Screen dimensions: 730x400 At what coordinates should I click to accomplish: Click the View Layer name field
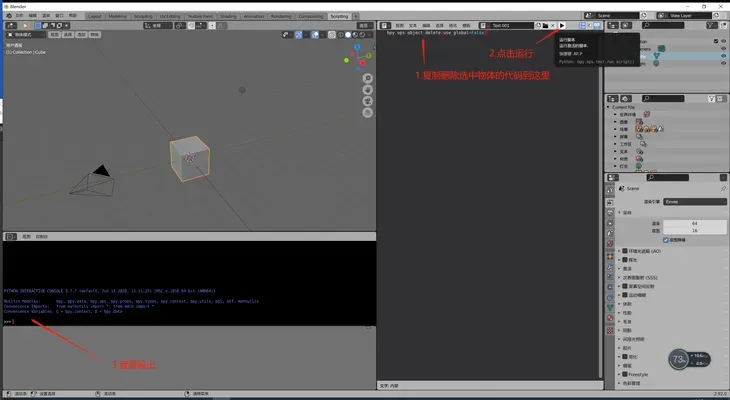[689, 16]
